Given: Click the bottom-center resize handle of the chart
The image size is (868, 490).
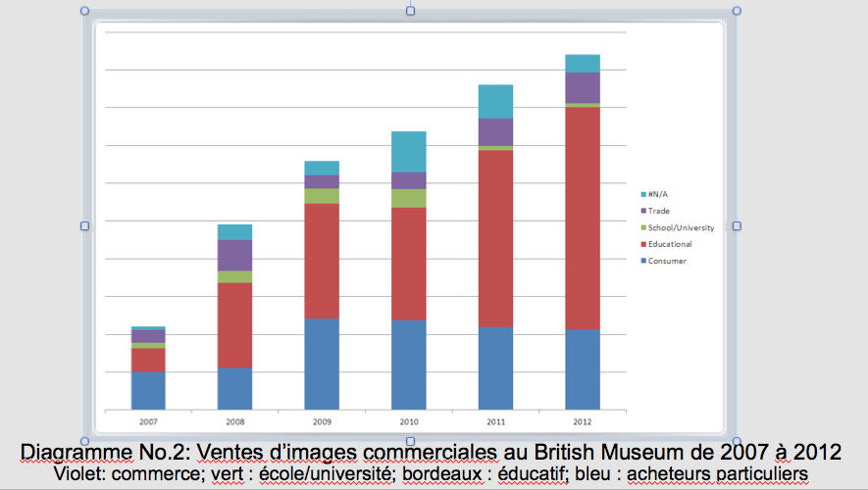Looking at the screenshot, I should pos(410,440).
